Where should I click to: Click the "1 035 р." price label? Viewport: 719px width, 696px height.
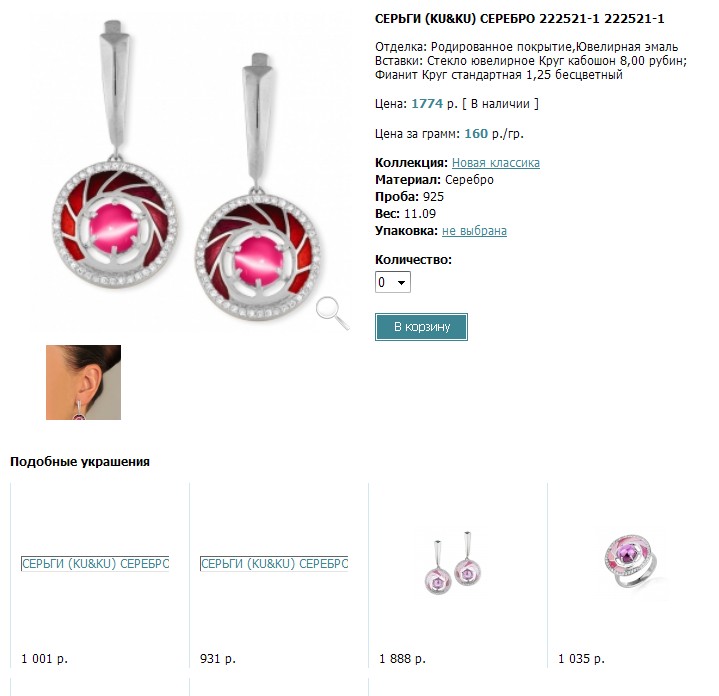click(581, 659)
